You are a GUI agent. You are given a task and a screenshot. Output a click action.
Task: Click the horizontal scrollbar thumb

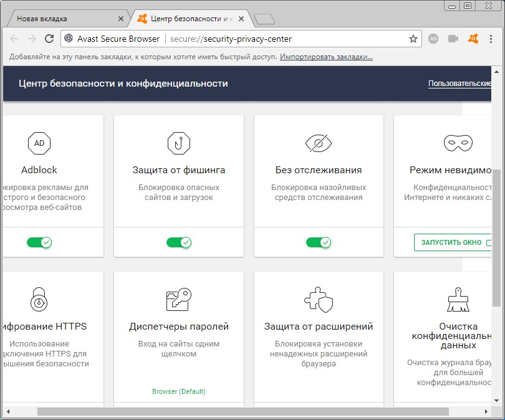point(243,411)
